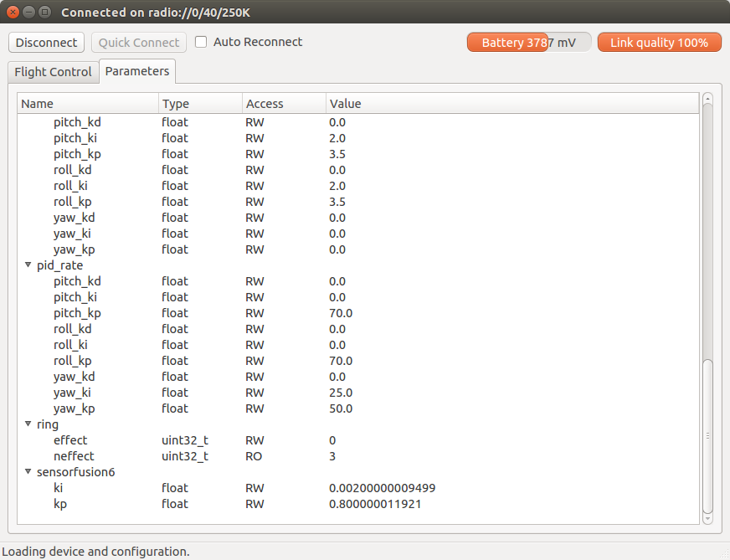
Task: Click the effect value 0
Action: [x=332, y=440]
